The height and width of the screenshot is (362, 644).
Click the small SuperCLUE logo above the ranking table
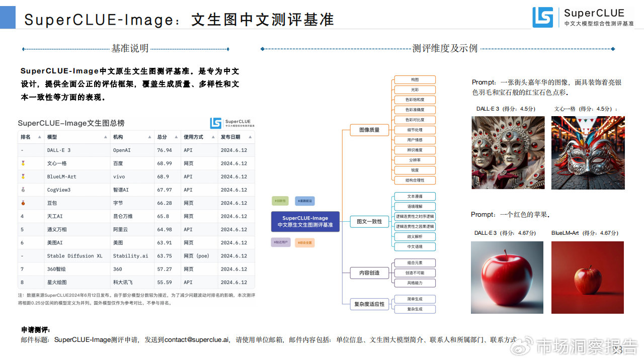coord(232,123)
